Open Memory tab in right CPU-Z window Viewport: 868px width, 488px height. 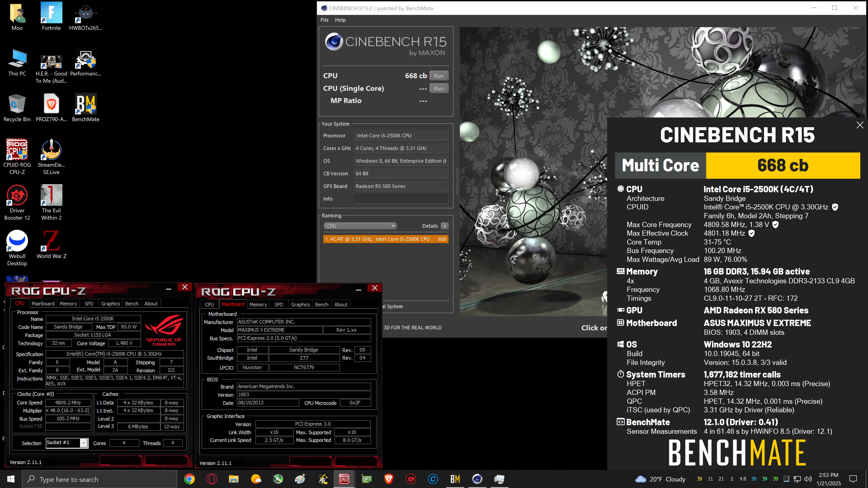click(x=258, y=305)
